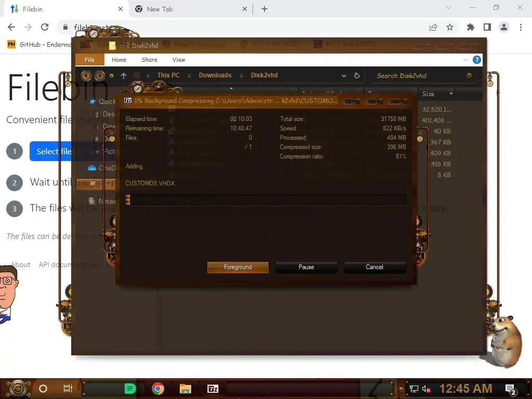Toggle Chrome side panel
The image size is (532, 399).
(x=487, y=27)
